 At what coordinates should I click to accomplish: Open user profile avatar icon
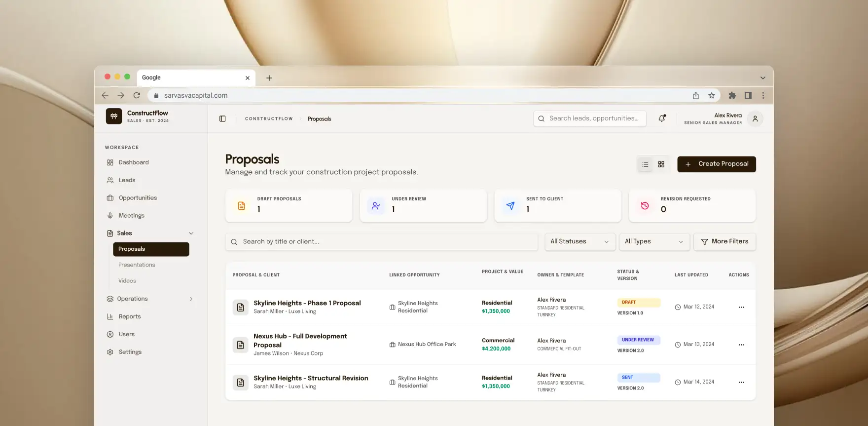tap(755, 118)
